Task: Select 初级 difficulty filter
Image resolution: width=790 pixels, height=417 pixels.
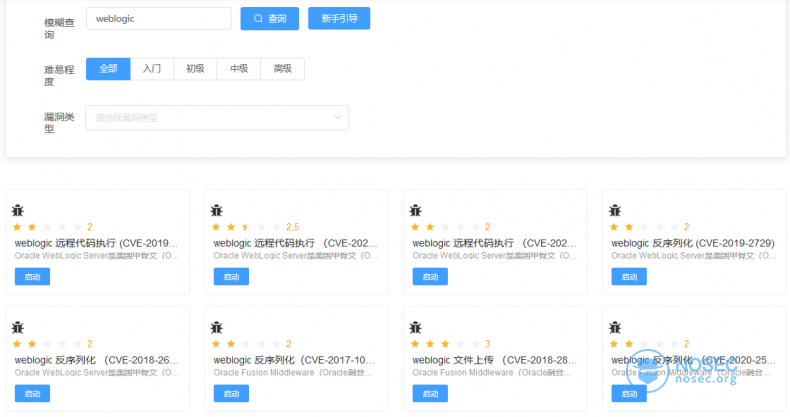Action: [x=195, y=68]
